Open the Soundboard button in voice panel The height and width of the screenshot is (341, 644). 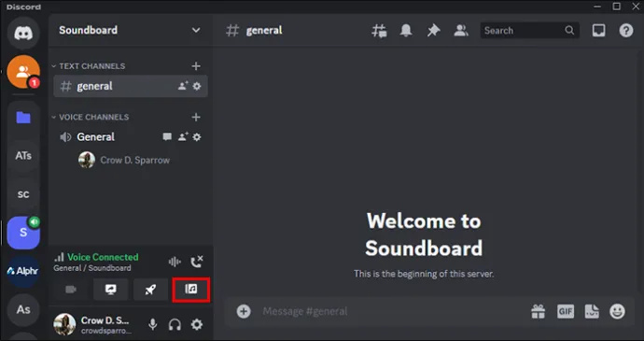pos(191,290)
